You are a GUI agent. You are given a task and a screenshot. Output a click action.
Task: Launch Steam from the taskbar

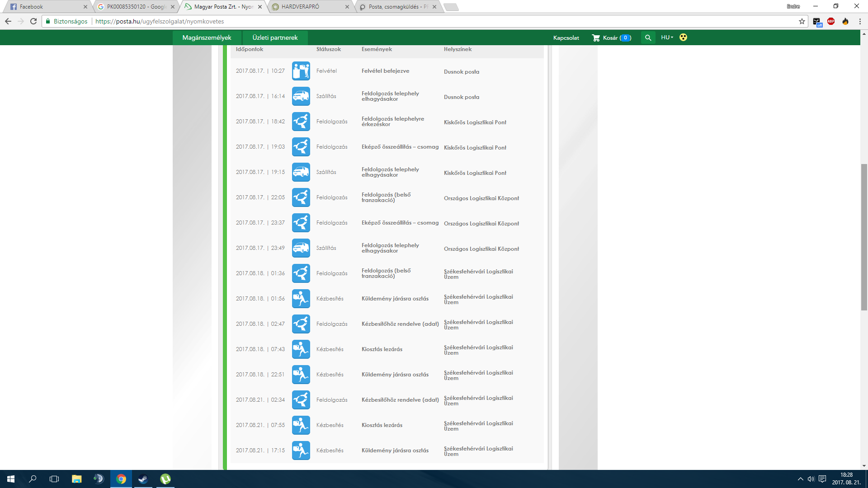143,479
